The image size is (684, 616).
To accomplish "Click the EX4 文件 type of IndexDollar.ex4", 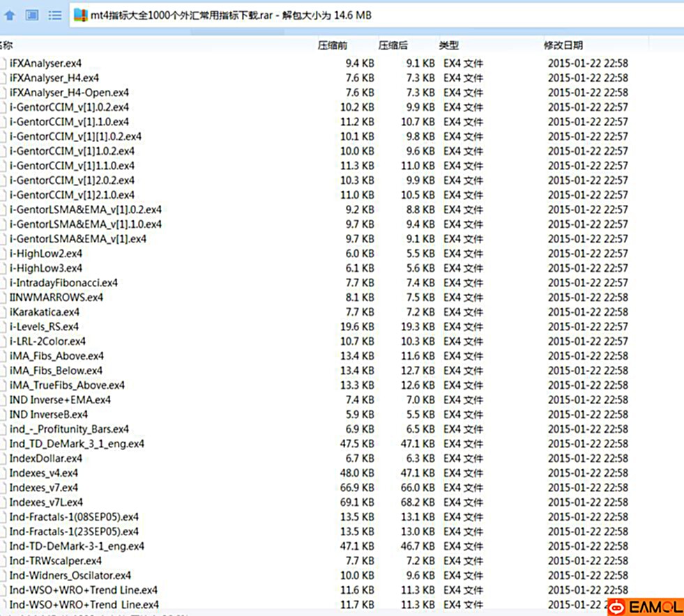I will point(463,459).
